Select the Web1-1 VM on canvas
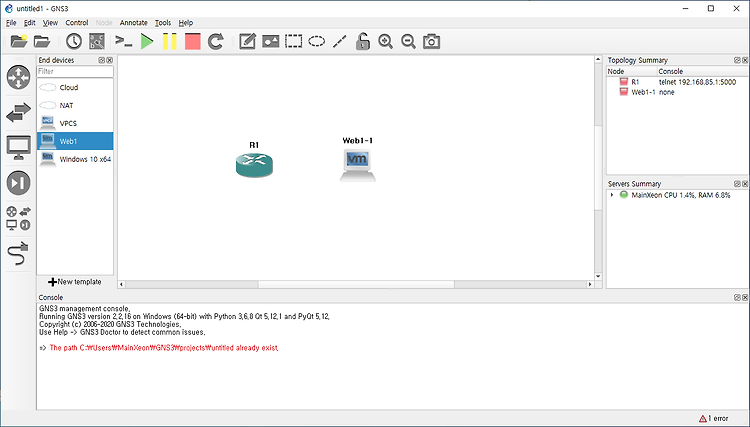Viewport: 750px width, 427px height. (358, 165)
